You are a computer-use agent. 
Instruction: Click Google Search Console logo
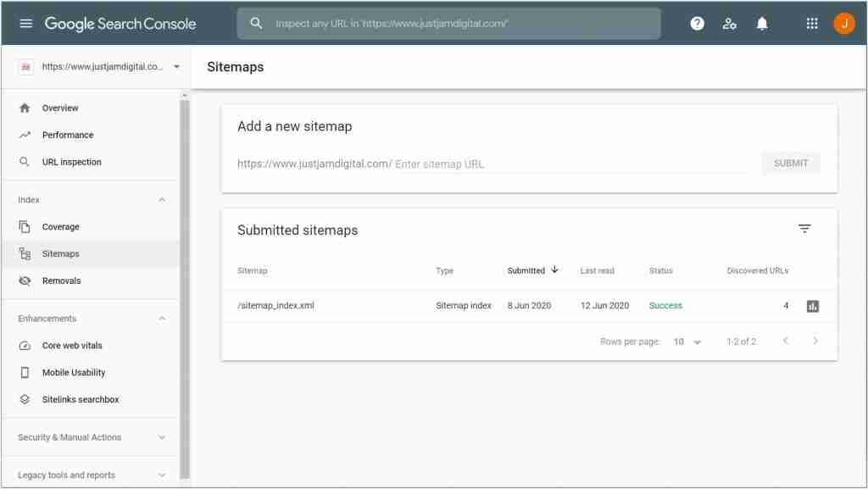(x=120, y=24)
